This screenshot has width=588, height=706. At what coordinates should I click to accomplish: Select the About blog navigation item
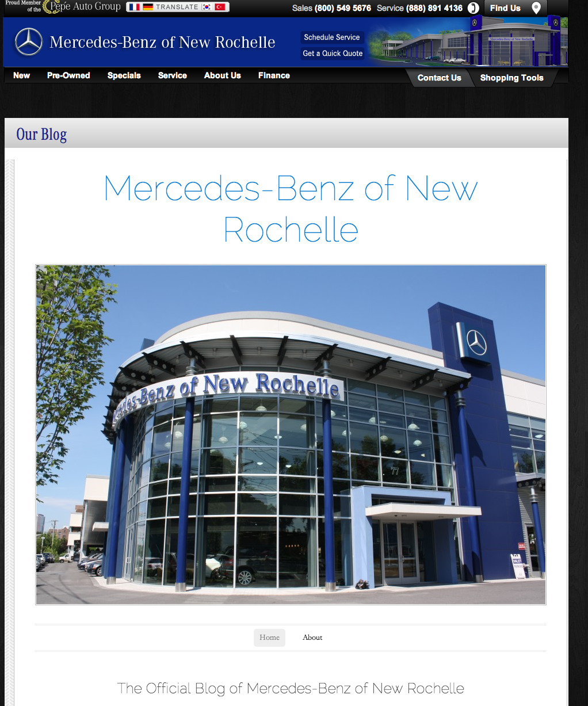click(x=312, y=638)
